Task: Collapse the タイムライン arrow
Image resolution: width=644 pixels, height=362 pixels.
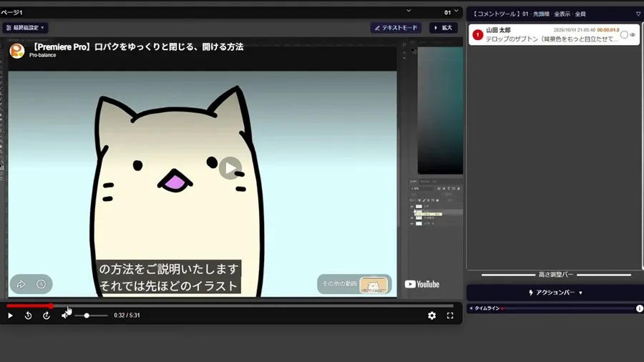Action: point(471,308)
